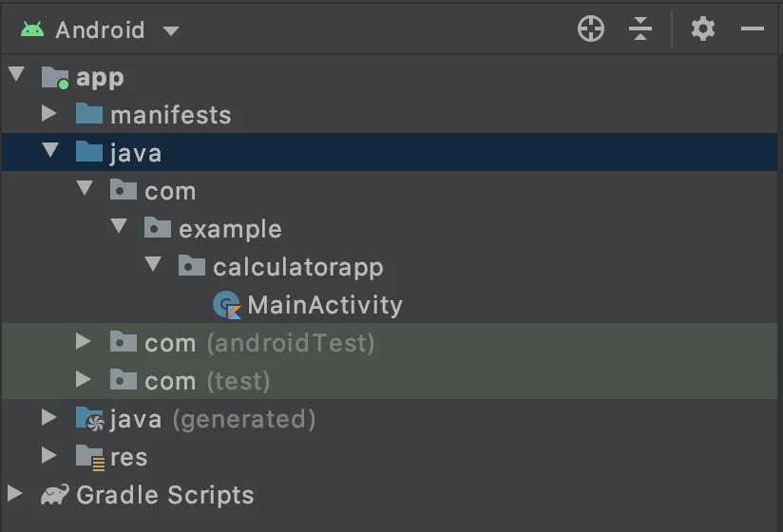This screenshot has width=783, height=532.
Task: Open the project view gear settings
Action: click(x=702, y=28)
